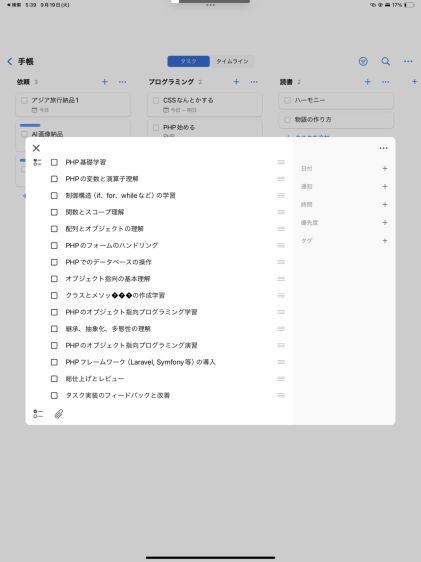The height and width of the screenshot is (562, 421).
Task: Open the 読書 column options menu
Action: (x=386, y=82)
